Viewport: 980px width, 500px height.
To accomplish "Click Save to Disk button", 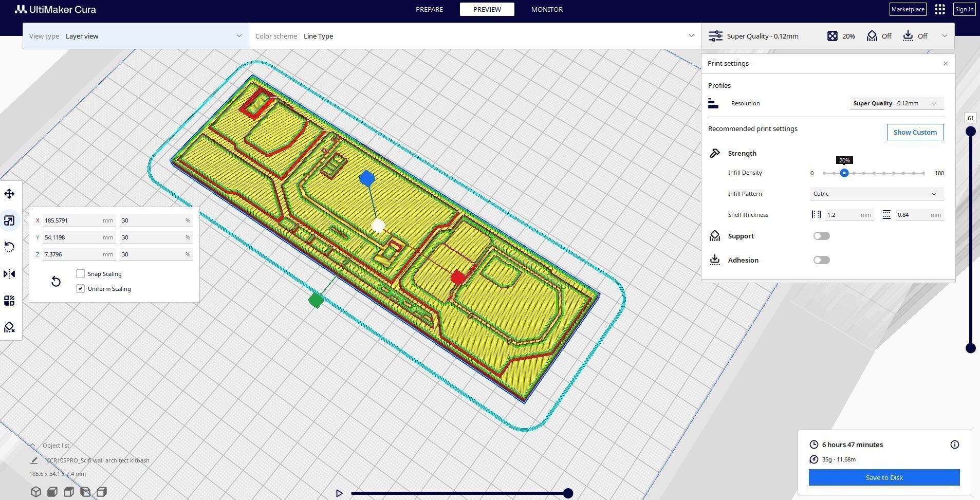I will click(884, 477).
